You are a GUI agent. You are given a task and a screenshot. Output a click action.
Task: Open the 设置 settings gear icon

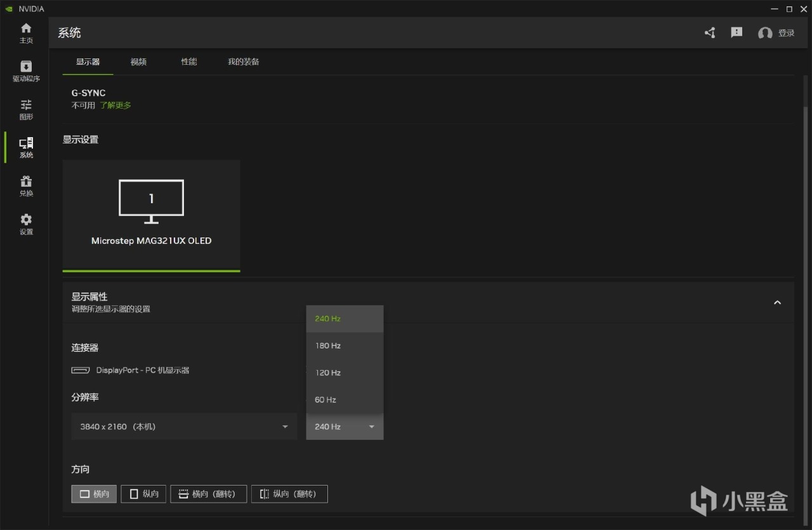[x=26, y=224]
